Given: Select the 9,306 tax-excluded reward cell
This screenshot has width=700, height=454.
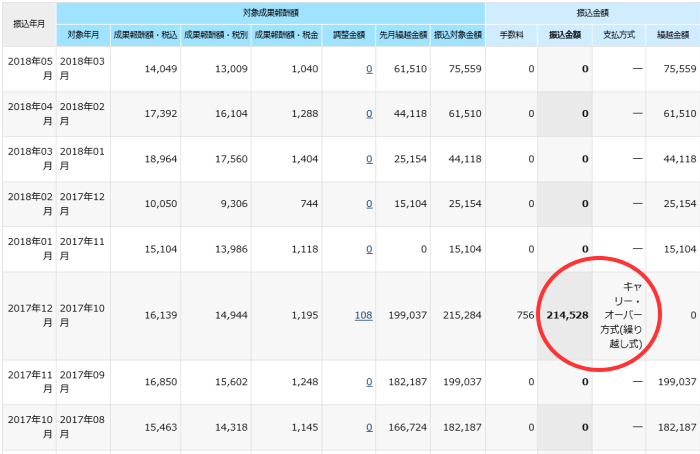Looking at the screenshot, I should point(216,204).
